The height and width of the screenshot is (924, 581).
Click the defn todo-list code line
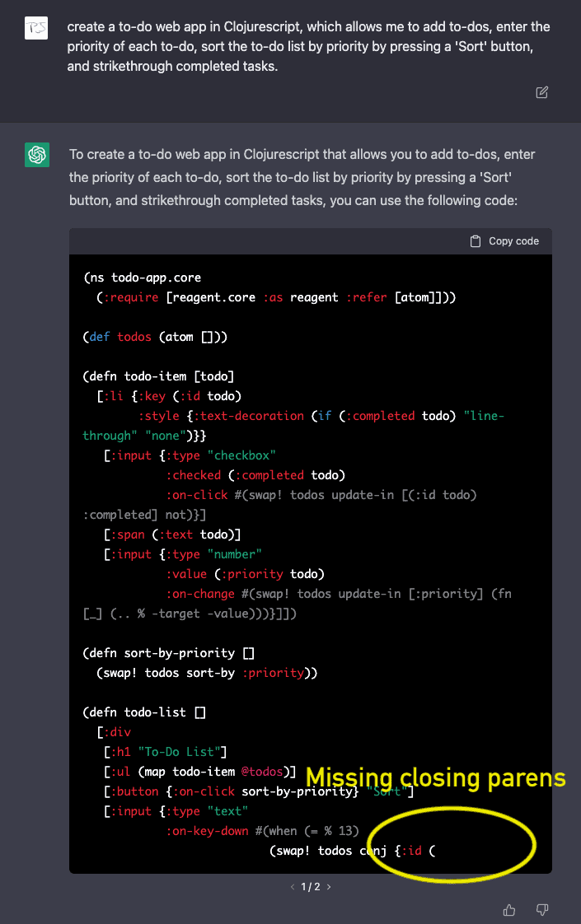(x=144, y=712)
